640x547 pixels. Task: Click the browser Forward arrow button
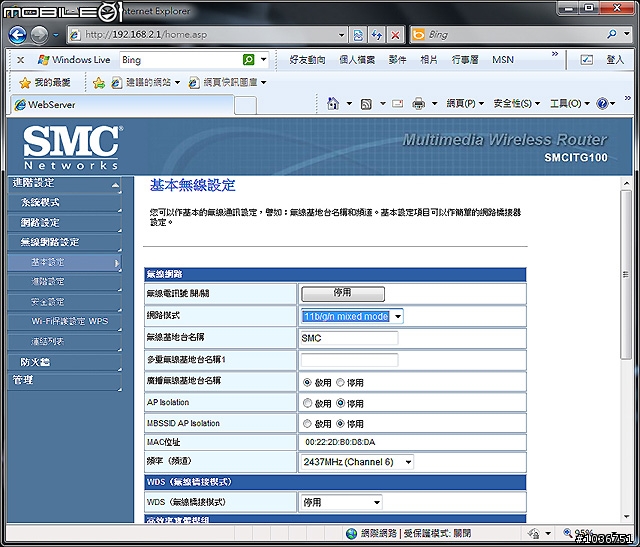39,35
